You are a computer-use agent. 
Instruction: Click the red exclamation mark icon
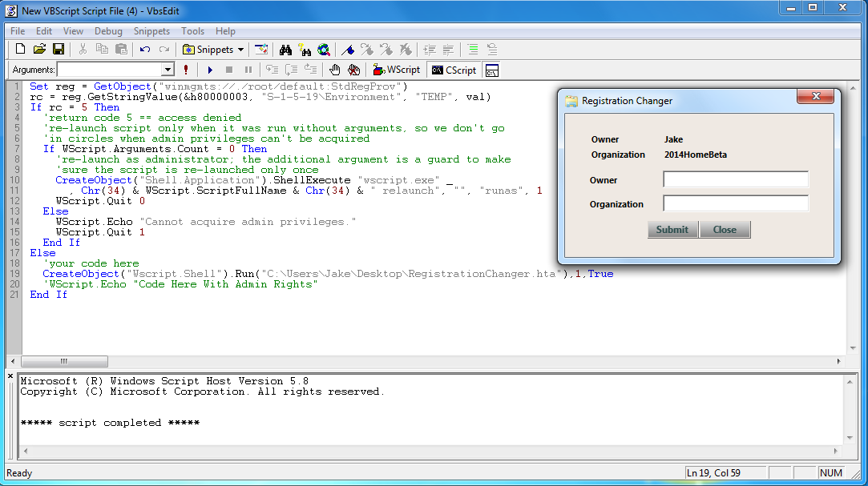[x=186, y=70]
